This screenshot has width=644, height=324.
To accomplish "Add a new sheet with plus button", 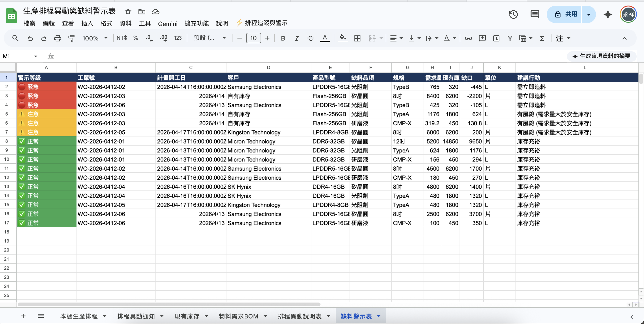I will coord(23,316).
